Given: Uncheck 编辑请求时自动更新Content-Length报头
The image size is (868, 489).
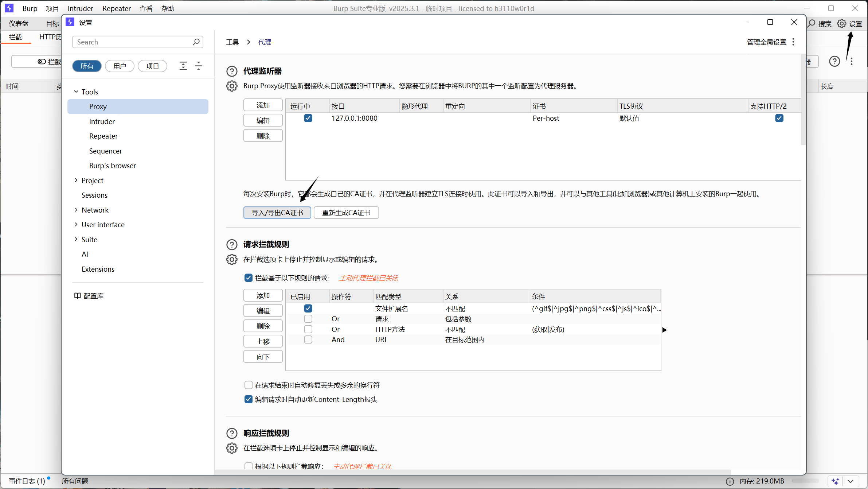Looking at the screenshot, I should pos(248,399).
